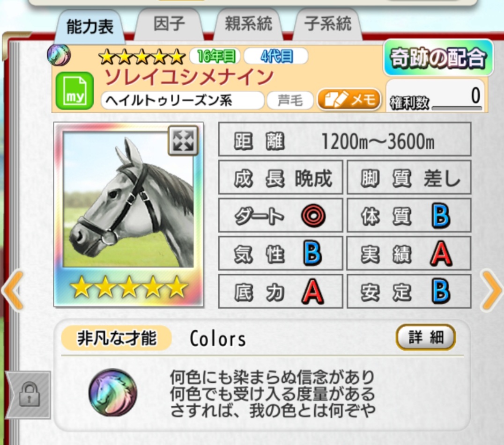This screenshot has width=504, height=445.
Task: Open the メモ memo button
Action: coord(349,100)
